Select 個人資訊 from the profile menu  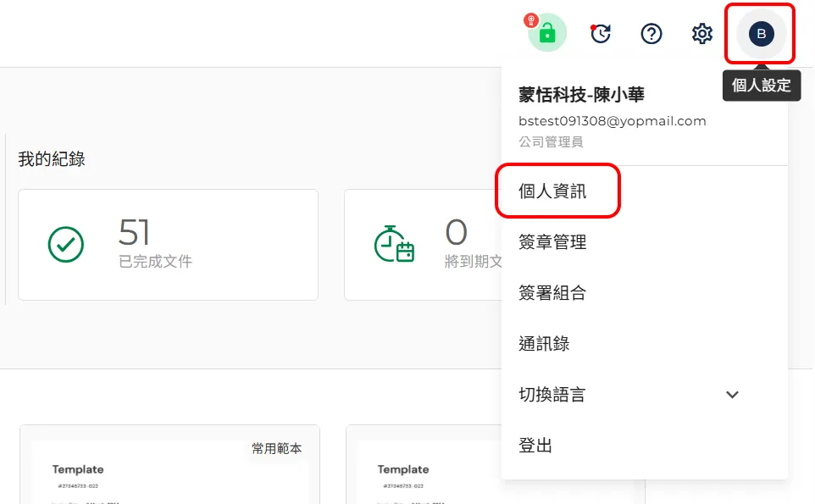pos(553,191)
